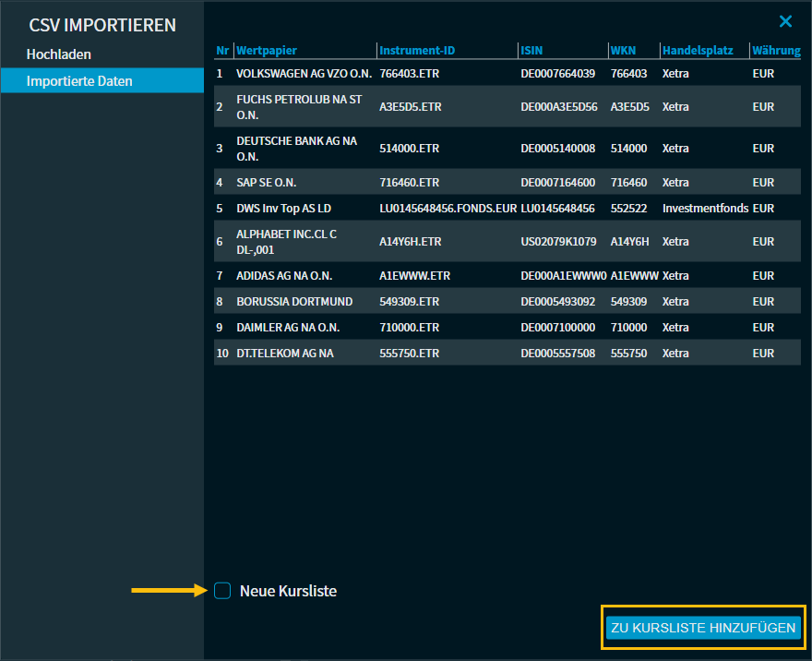Click the Währung column header
The height and width of the screenshot is (661, 812).
(x=775, y=50)
